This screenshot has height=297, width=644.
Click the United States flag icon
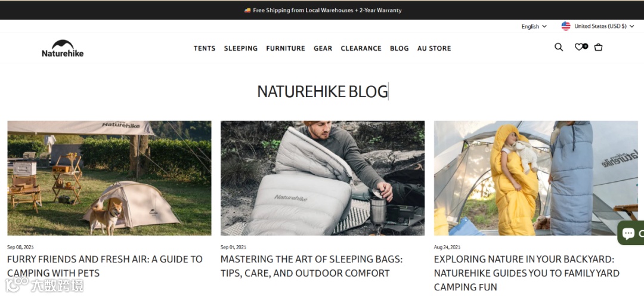click(x=566, y=26)
